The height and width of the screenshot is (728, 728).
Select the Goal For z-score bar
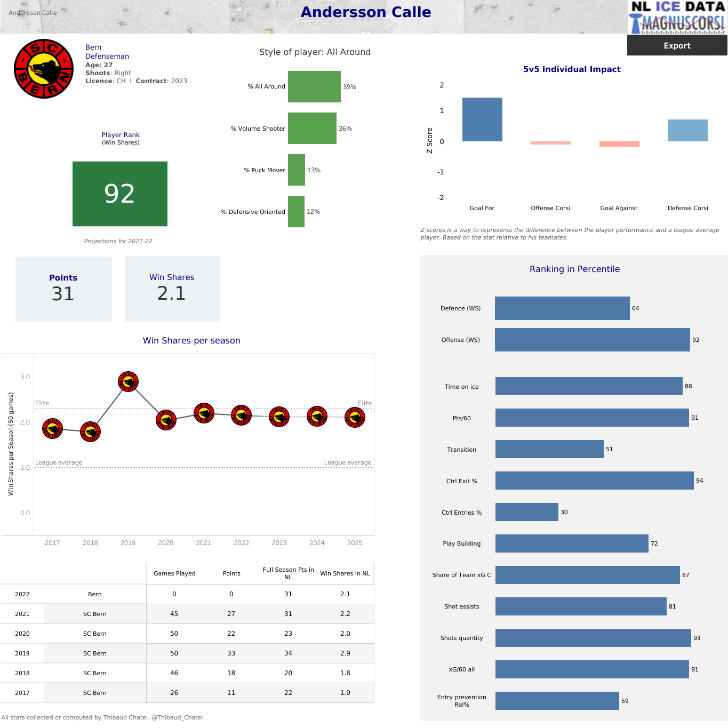(482, 119)
